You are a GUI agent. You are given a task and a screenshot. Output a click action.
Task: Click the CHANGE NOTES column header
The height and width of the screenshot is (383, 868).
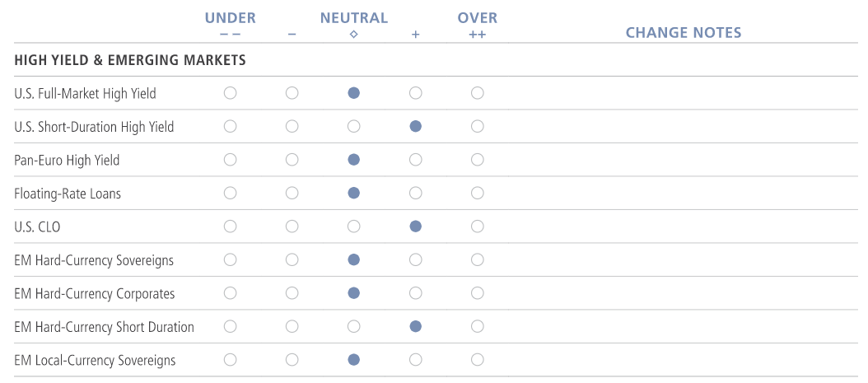coord(684,33)
